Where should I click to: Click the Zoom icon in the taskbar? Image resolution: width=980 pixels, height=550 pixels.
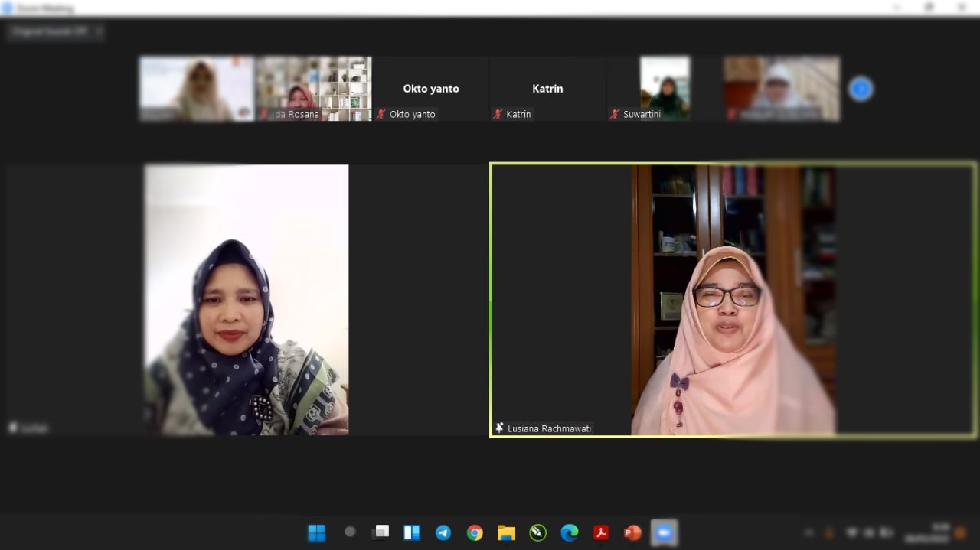[x=664, y=533]
